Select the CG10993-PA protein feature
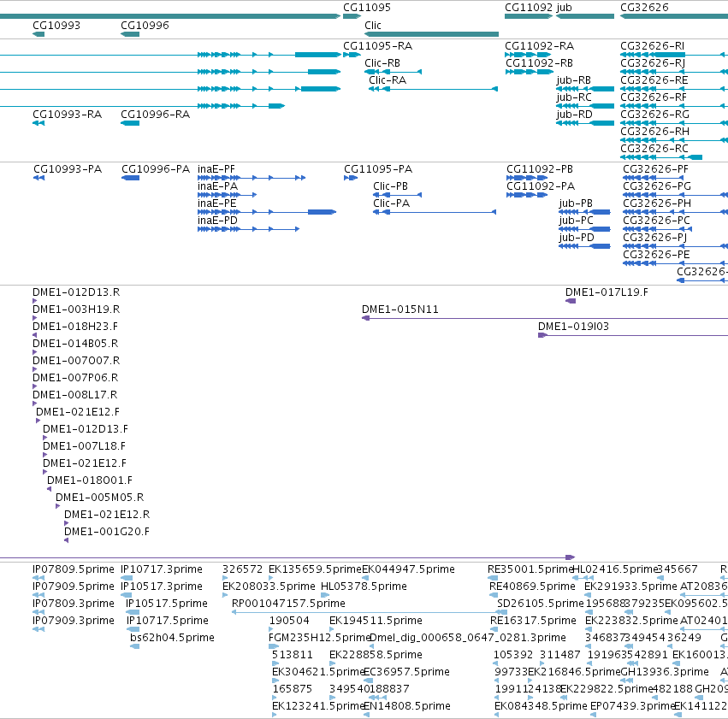The height and width of the screenshot is (719, 728). (x=39, y=178)
